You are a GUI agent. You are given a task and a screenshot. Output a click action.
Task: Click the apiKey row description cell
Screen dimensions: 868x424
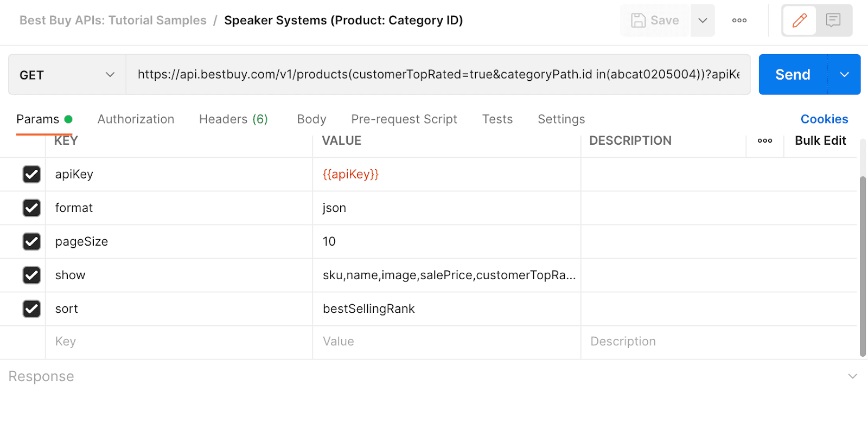tap(719, 175)
